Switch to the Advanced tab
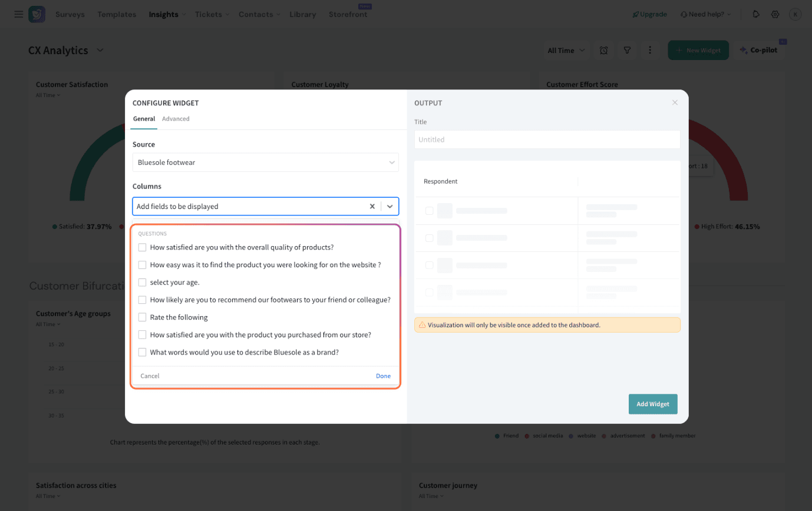Image resolution: width=812 pixels, height=511 pixels. (x=176, y=119)
